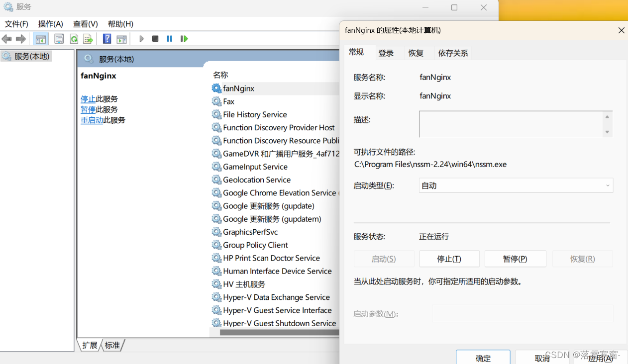Open the Export list toolbar icon
This screenshot has height=364, width=628.
click(x=89, y=39)
